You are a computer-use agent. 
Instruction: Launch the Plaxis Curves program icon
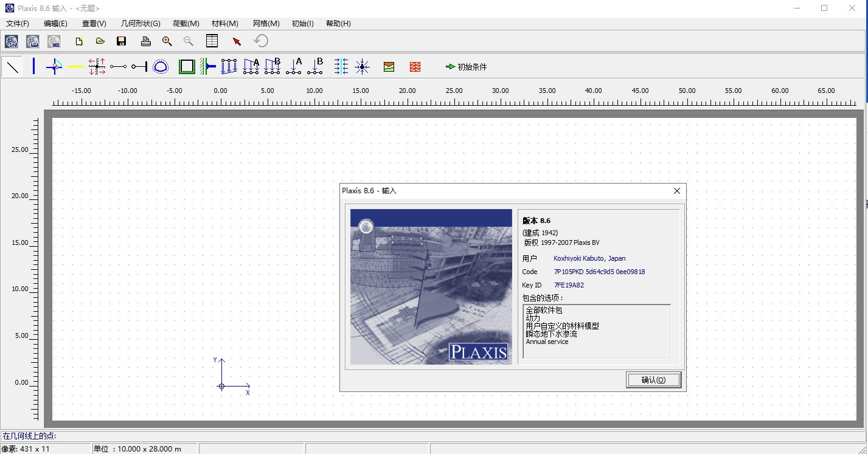54,41
